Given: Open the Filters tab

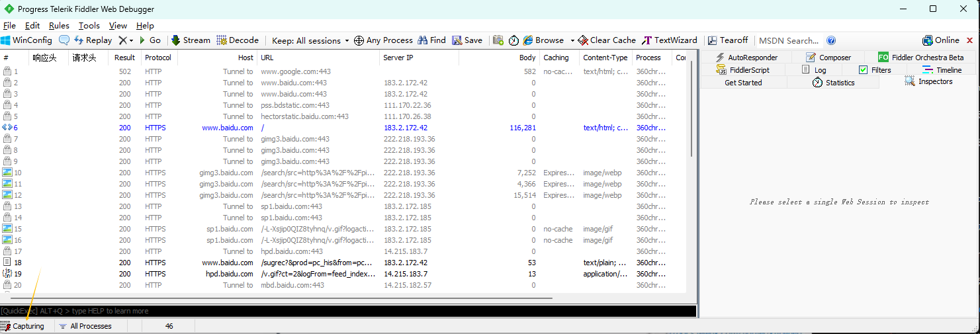Looking at the screenshot, I should (x=875, y=70).
